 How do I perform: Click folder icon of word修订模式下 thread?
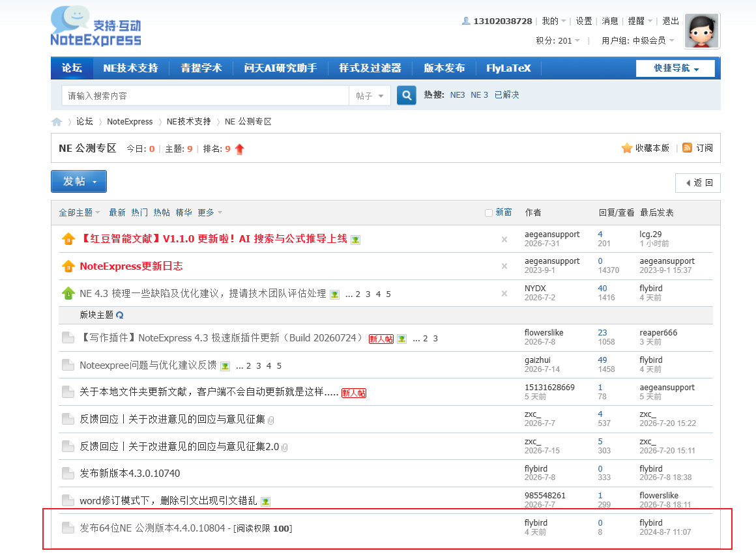pyautogui.click(x=68, y=500)
